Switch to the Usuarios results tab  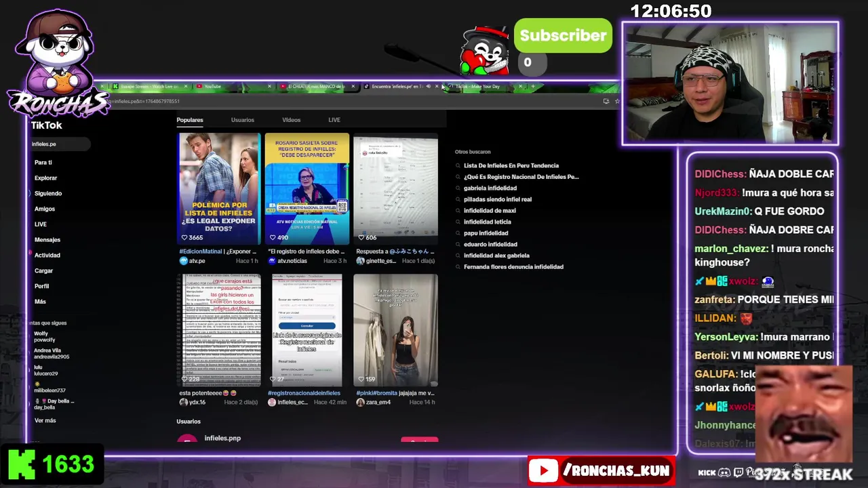243,120
